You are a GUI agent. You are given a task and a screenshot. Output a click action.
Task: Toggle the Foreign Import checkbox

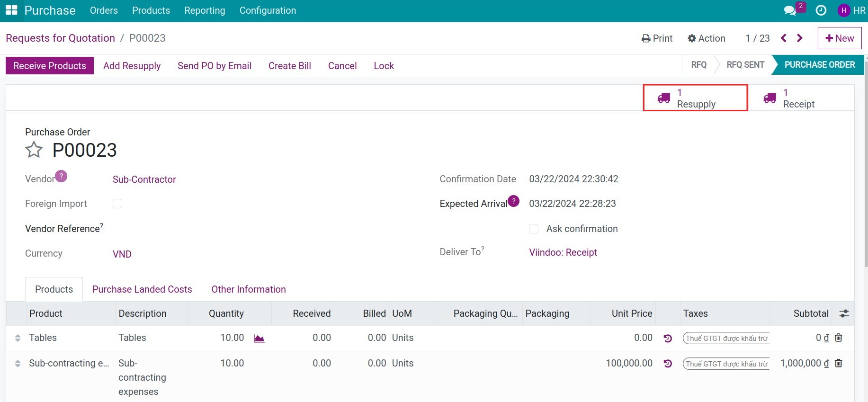tap(117, 204)
